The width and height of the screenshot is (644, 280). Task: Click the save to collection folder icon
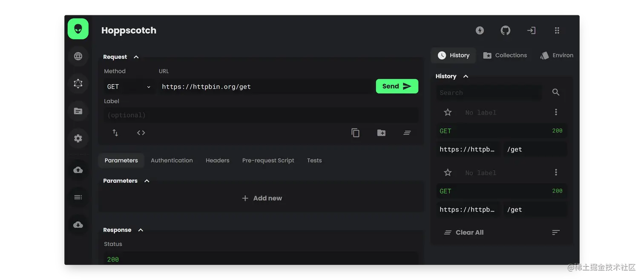pyautogui.click(x=381, y=133)
